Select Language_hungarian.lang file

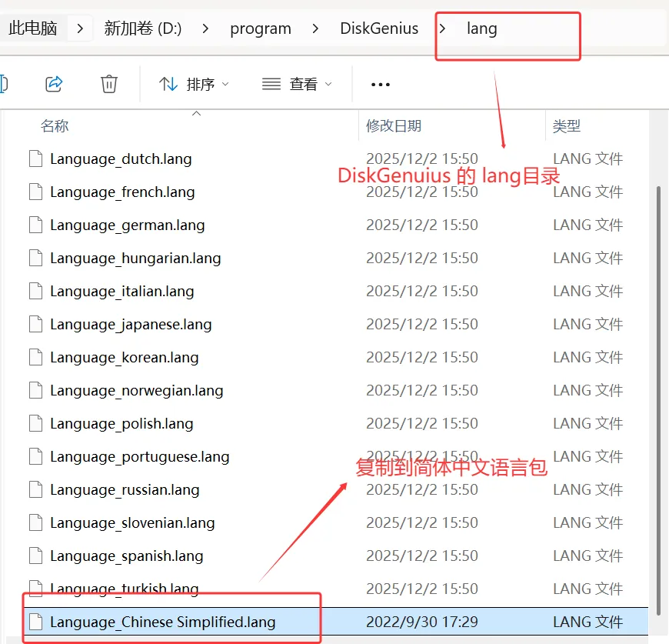135,259
